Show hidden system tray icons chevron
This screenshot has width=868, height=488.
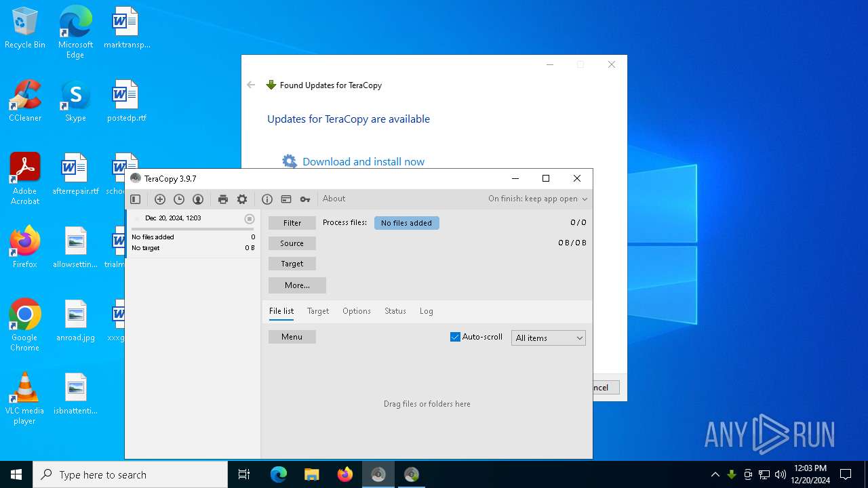[x=715, y=474]
